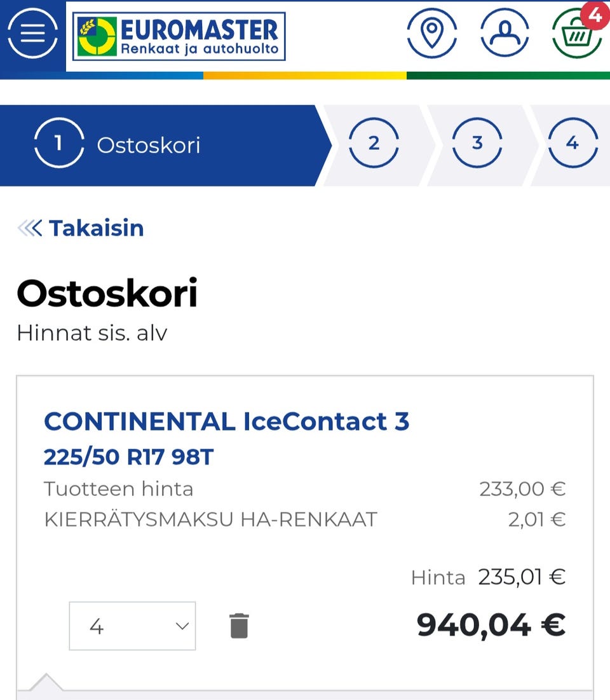The image size is (610, 700).
Task: Click the Ostoskori page heading
Action: [x=107, y=294]
